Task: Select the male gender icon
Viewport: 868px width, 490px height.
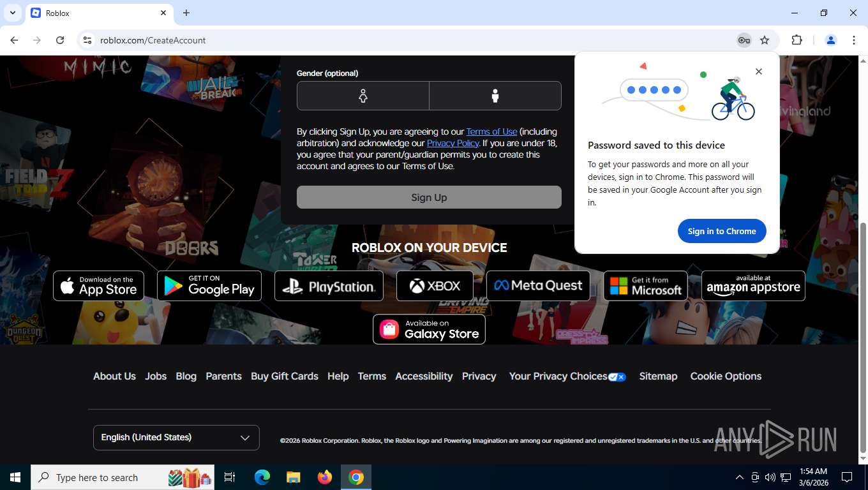Action: 495,96
